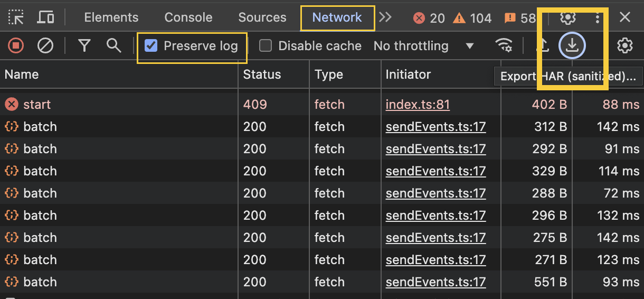This screenshot has width=644, height=299.
Task: Stop recording network log
Action: coord(16,46)
